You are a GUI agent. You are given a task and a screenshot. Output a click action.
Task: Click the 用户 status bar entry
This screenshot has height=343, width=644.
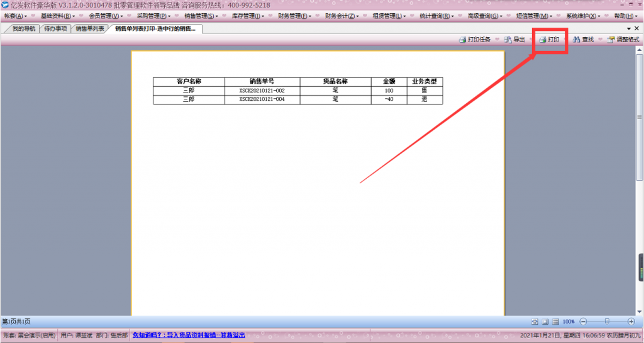(76, 335)
